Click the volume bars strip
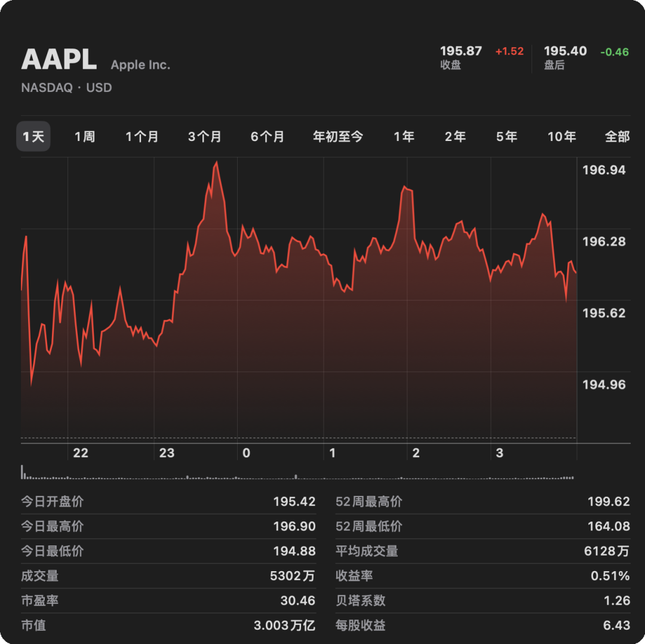645x644 pixels. [297, 473]
